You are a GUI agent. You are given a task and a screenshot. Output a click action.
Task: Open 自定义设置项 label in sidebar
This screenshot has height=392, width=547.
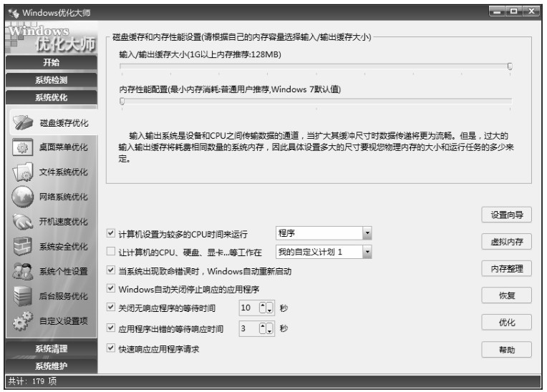[x=63, y=321]
